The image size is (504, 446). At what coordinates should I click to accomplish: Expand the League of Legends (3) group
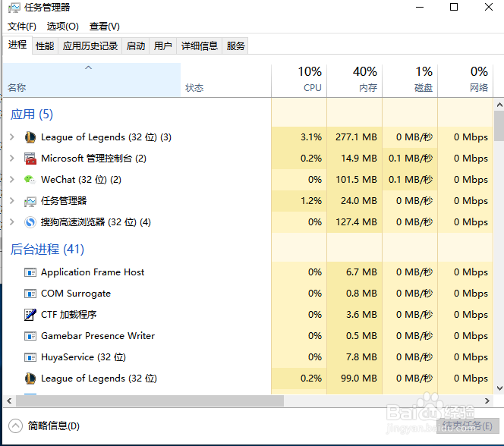(x=12, y=137)
